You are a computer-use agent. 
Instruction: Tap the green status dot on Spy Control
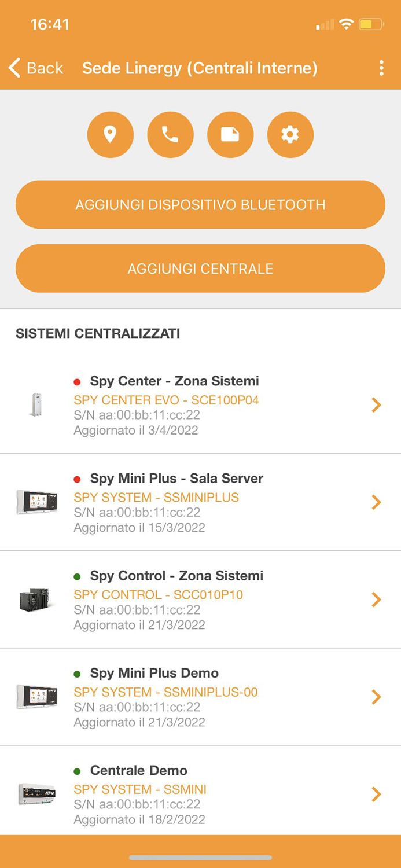(79, 576)
